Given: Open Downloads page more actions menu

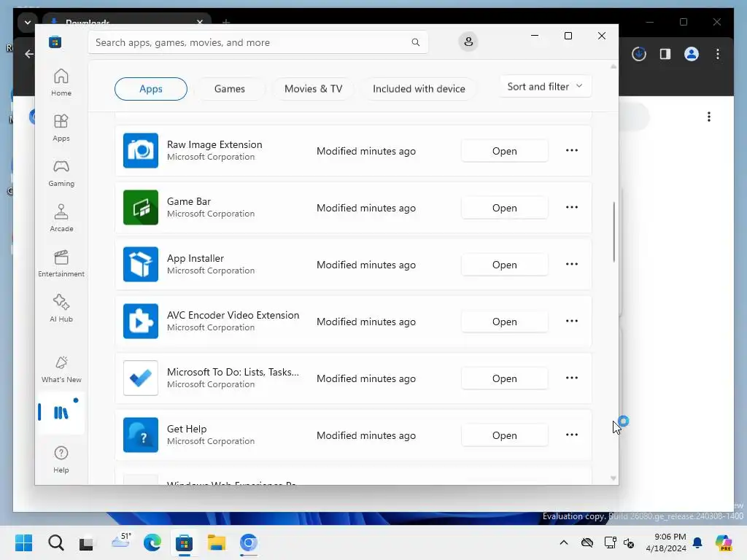Looking at the screenshot, I should [709, 117].
